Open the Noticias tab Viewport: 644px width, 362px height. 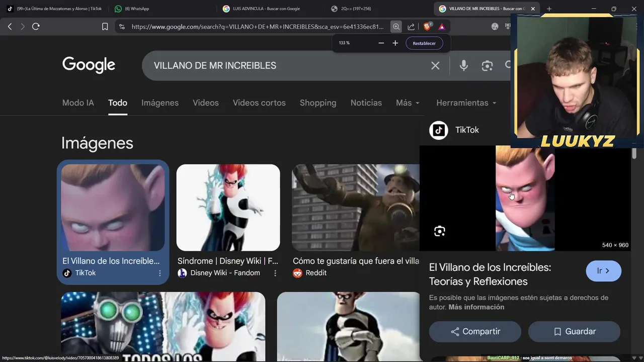366,103
